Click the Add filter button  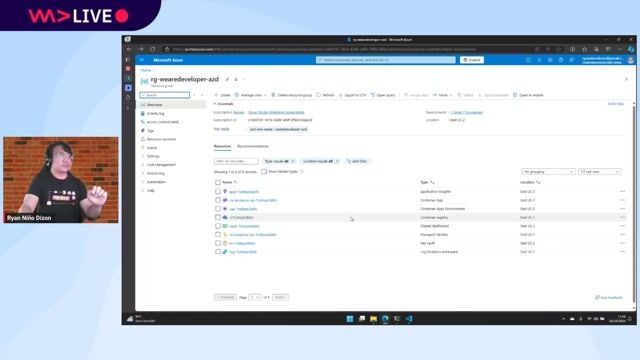click(x=357, y=161)
